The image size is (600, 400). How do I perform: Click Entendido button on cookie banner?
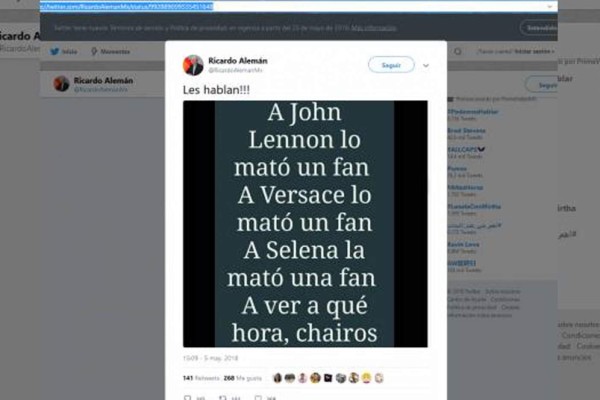point(540,28)
